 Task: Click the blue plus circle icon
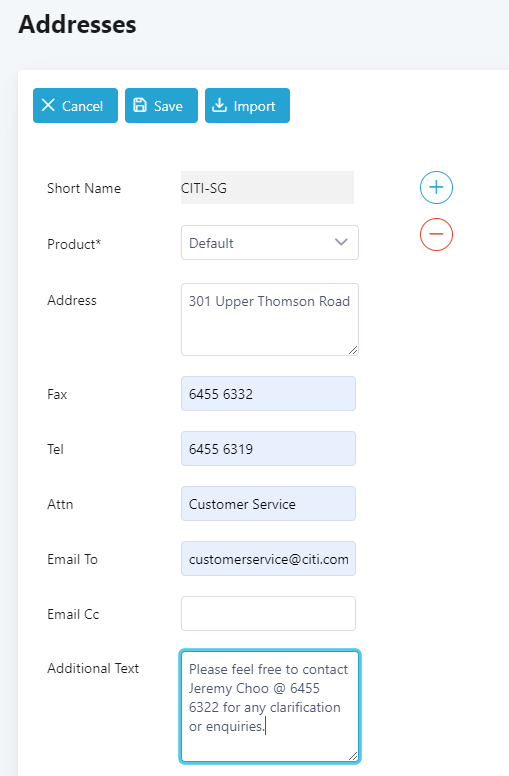pos(436,188)
